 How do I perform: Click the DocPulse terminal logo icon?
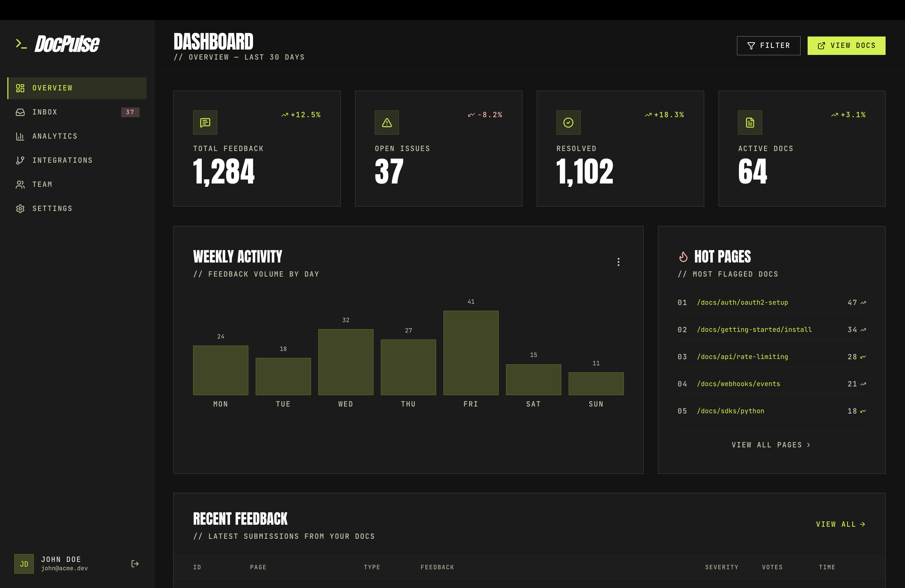click(21, 44)
